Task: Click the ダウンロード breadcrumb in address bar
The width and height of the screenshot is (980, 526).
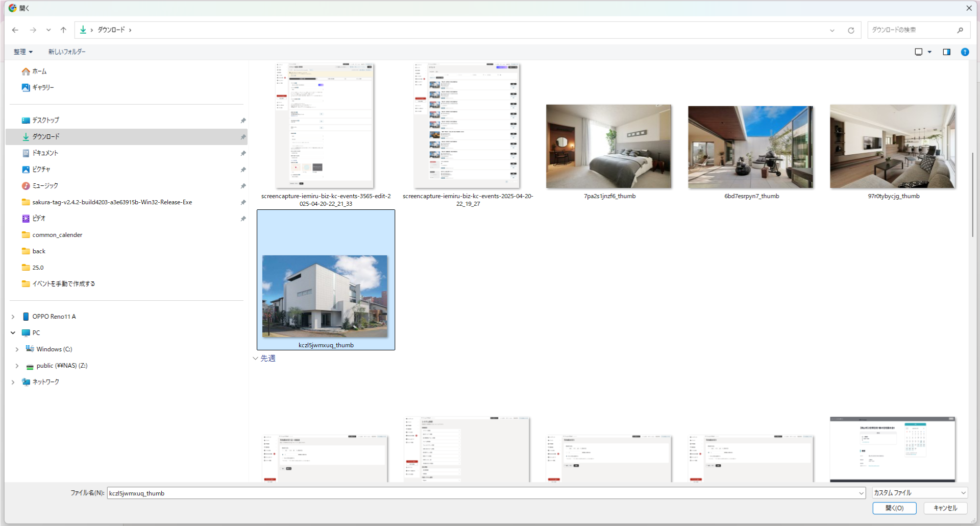Action: click(111, 30)
